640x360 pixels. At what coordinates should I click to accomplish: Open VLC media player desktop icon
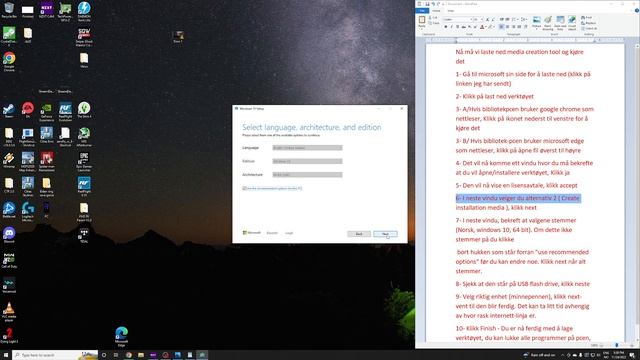pyautogui.click(x=9, y=312)
